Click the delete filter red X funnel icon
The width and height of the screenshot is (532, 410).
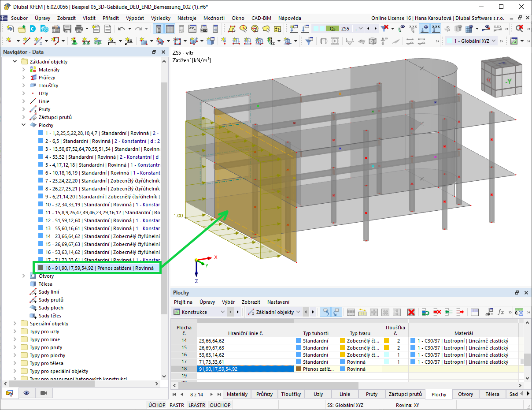click(x=385, y=29)
